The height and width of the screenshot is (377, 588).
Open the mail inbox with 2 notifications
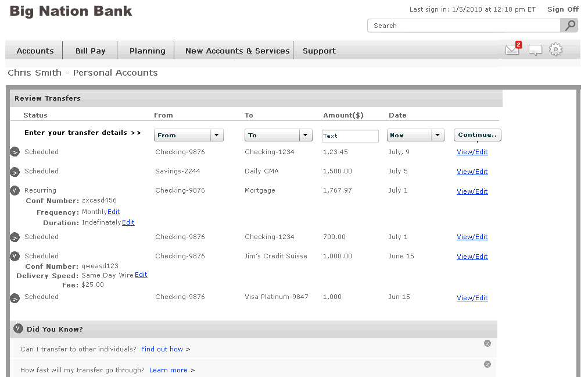513,49
